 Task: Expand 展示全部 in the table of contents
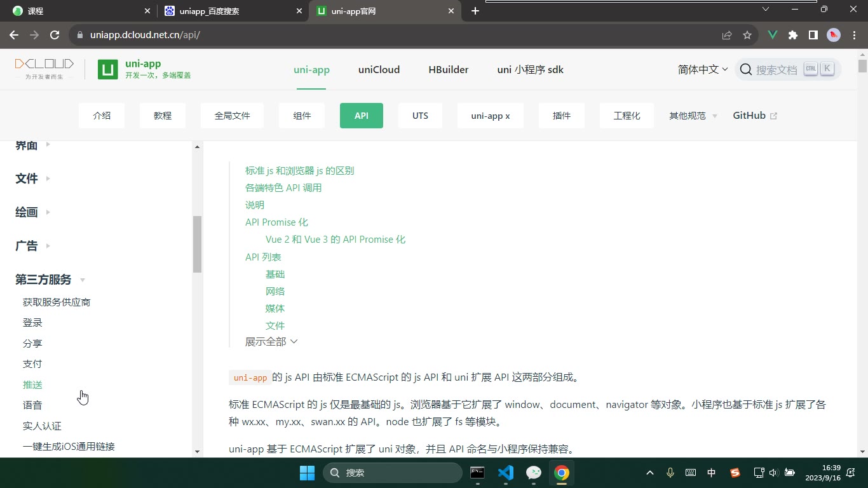point(271,342)
